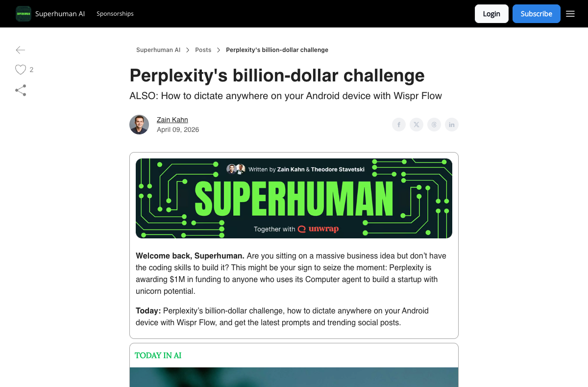Open the share options in the left sidebar

[x=21, y=90]
